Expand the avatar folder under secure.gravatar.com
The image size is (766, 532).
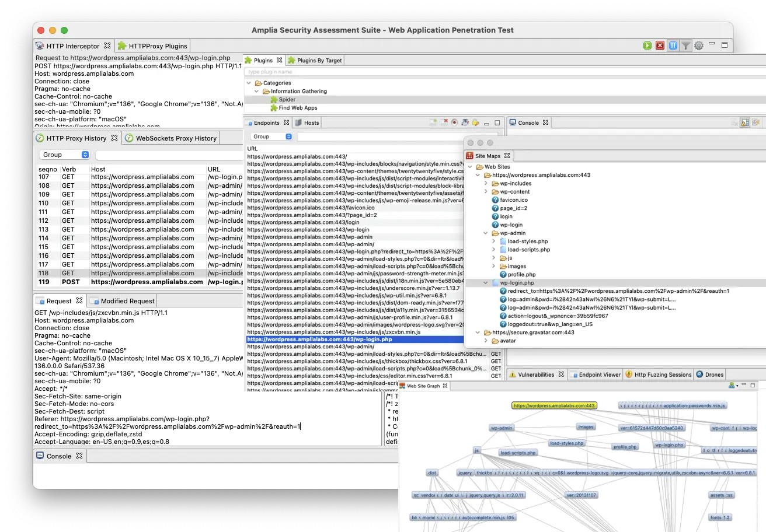click(486, 341)
